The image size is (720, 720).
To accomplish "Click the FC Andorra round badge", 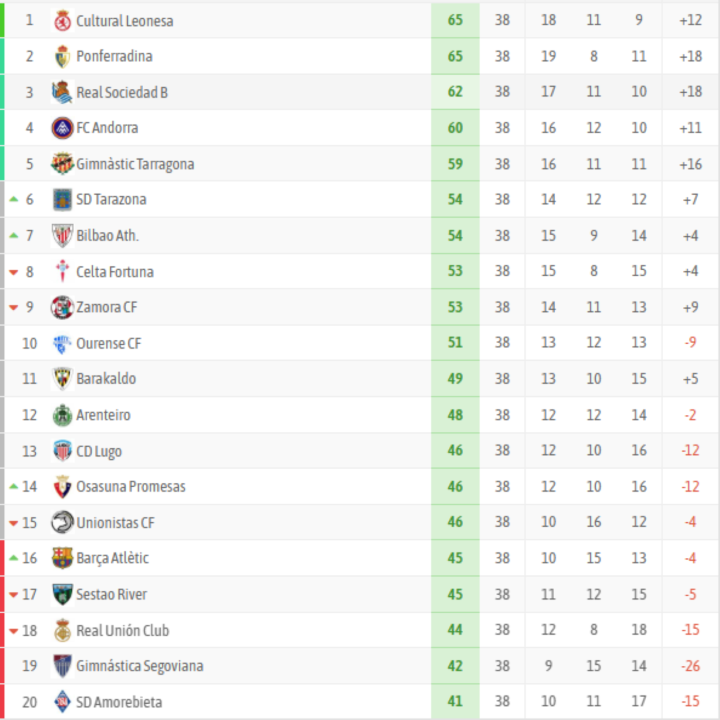I will click(x=62, y=128).
